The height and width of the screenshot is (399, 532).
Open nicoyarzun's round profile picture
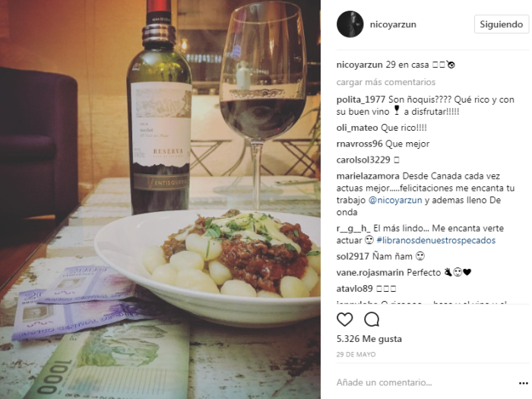(x=350, y=24)
